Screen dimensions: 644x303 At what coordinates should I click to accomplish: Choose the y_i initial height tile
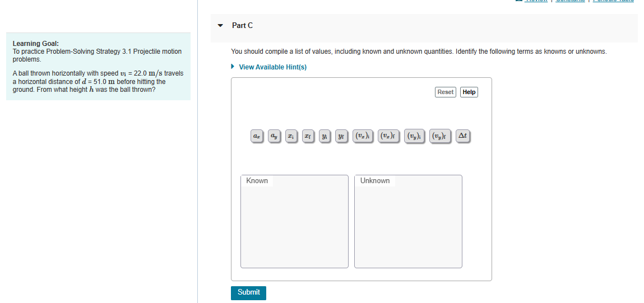pos(324,136)
